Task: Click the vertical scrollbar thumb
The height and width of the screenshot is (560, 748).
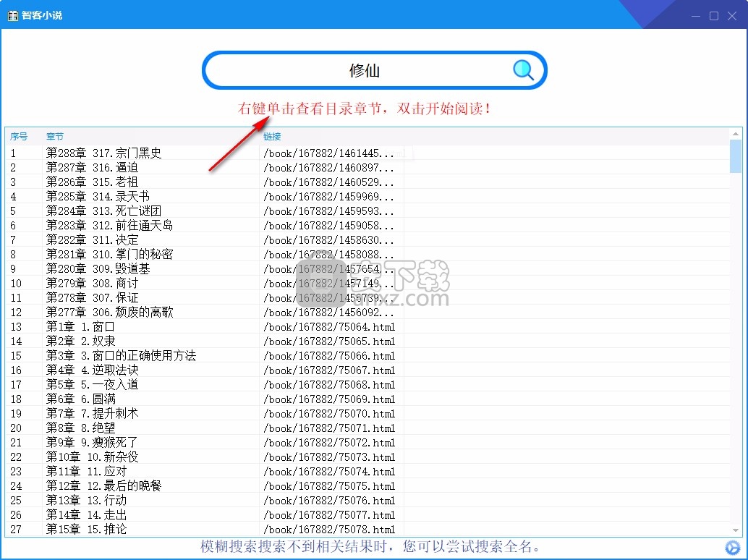Action: [736, 156]
